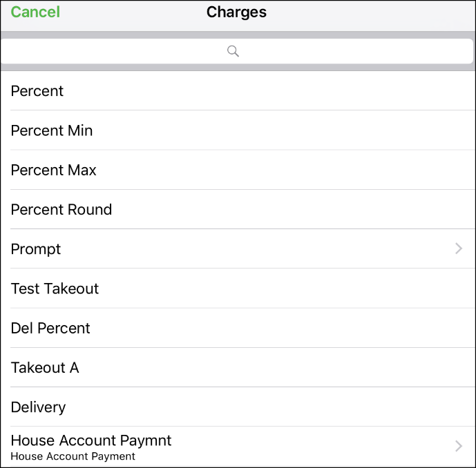Click the Charges title header
The height and width of the screenshot is (468, 476).
pyautogui.click(x=236, y=12)
